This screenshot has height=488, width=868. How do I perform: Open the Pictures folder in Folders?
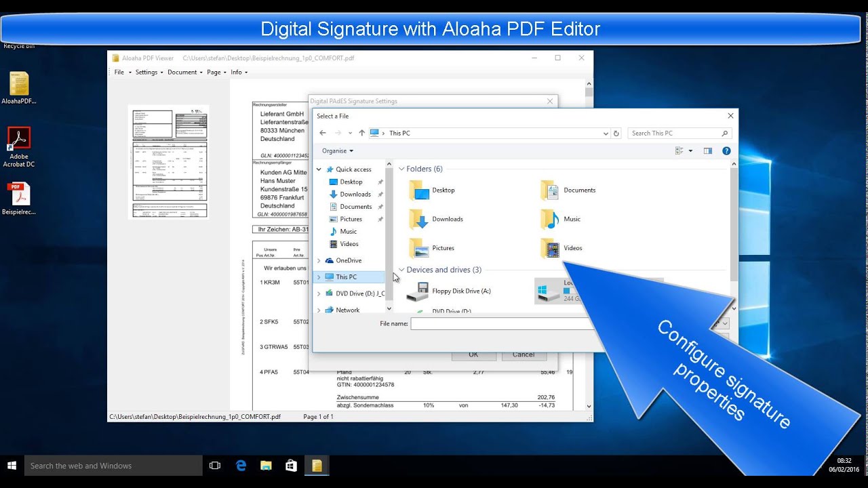pos(432,248)
